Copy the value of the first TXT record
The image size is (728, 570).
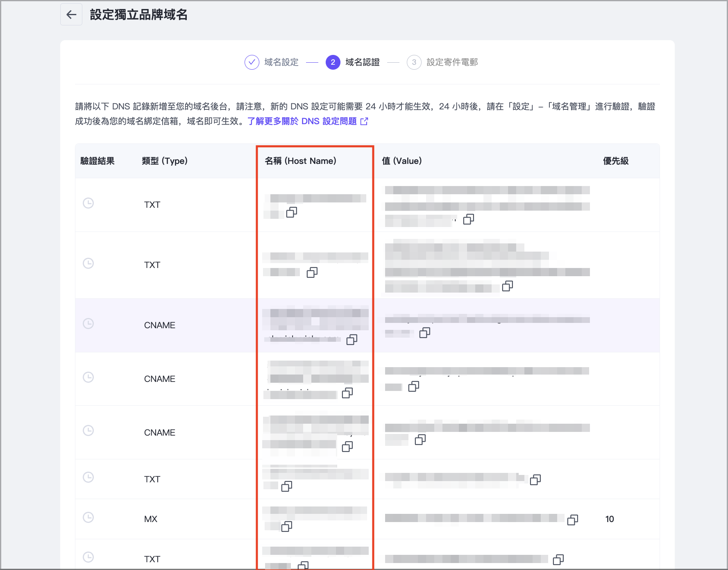(x=468, y=220)
